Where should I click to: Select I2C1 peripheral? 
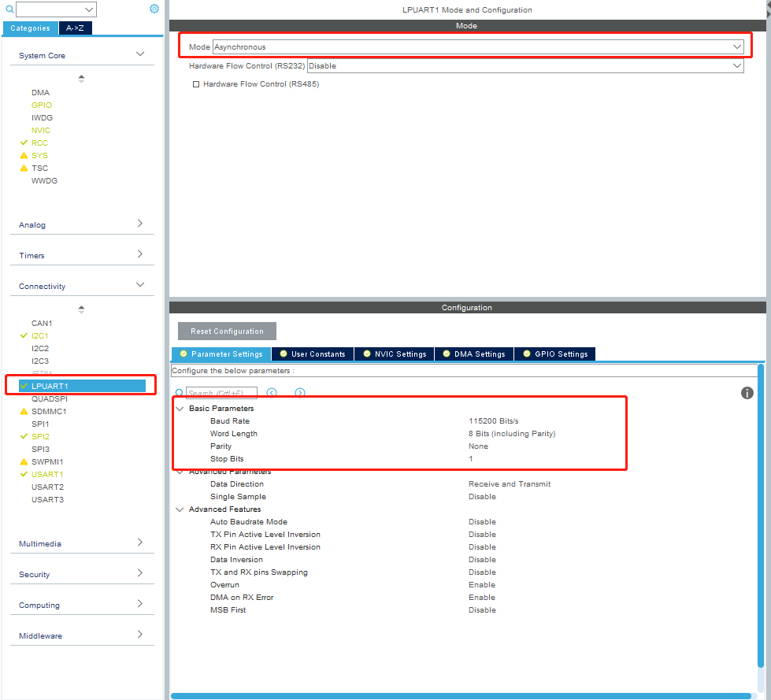(x=40, y=335)
